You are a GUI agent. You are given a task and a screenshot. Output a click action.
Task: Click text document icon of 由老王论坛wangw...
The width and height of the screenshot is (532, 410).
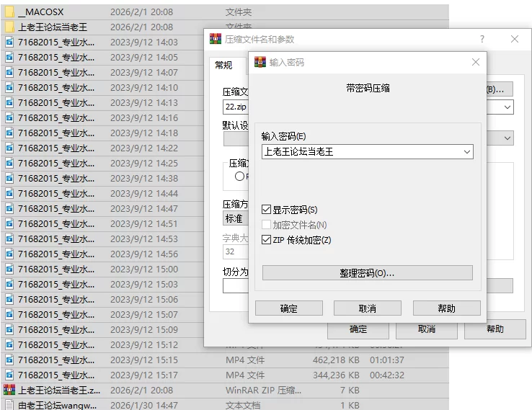coord(9,405)
